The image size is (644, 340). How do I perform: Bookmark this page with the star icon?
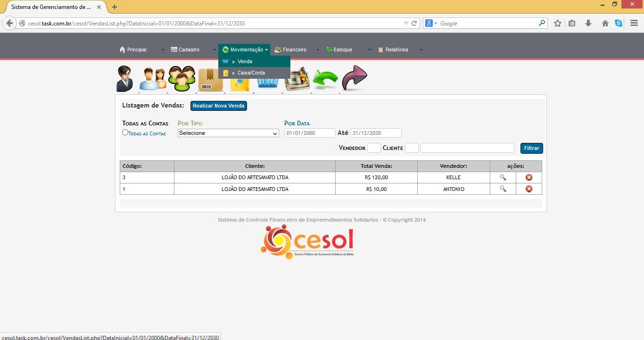(x=558, y=23)
